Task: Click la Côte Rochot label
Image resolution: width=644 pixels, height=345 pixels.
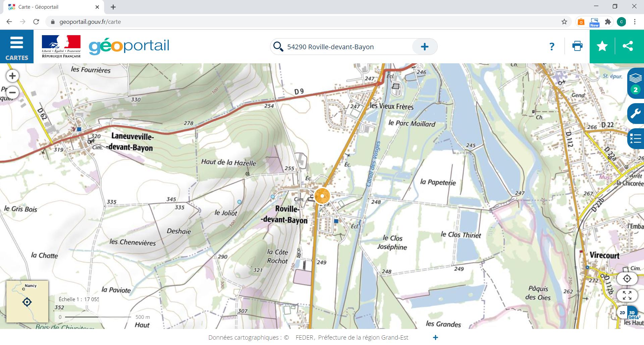Action: coord(277,257)
